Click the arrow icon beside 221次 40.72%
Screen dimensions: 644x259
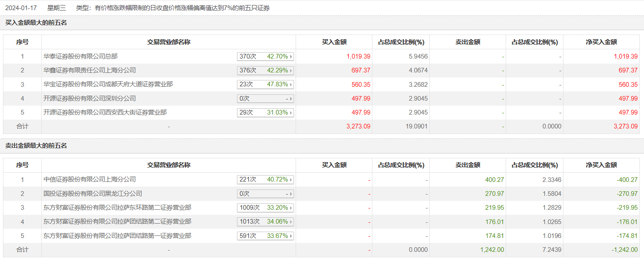pyautogui.click(x=291, y=180)
